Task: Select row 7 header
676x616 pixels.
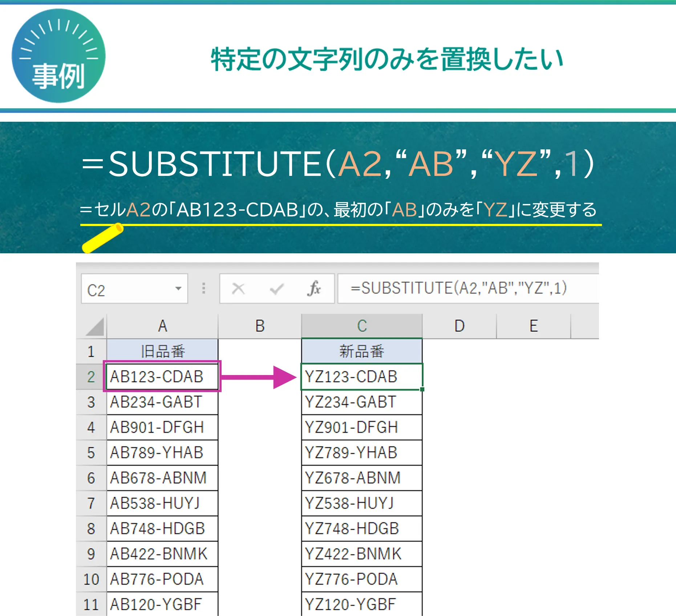Action: coord(91,503)
